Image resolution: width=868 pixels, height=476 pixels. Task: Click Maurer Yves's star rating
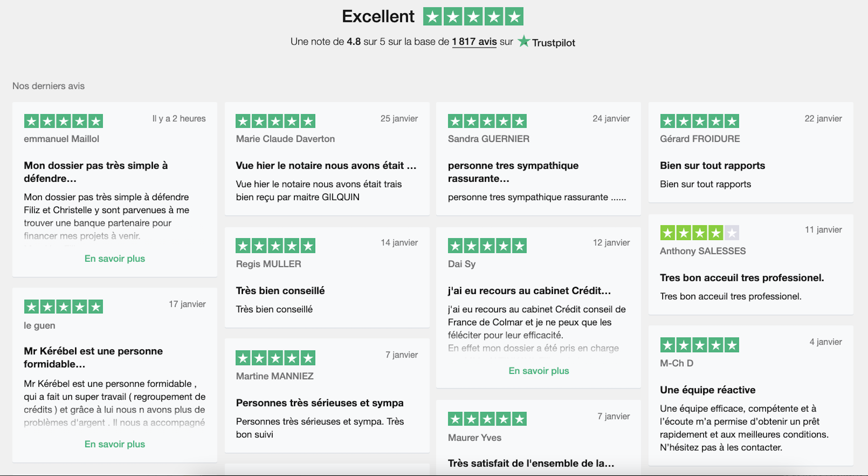[487, 419]
